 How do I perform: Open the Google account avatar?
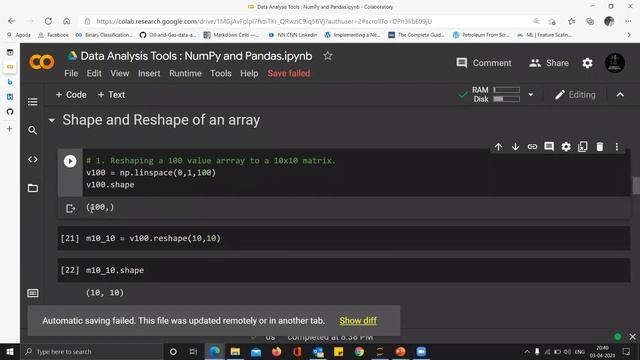[614, 63]
